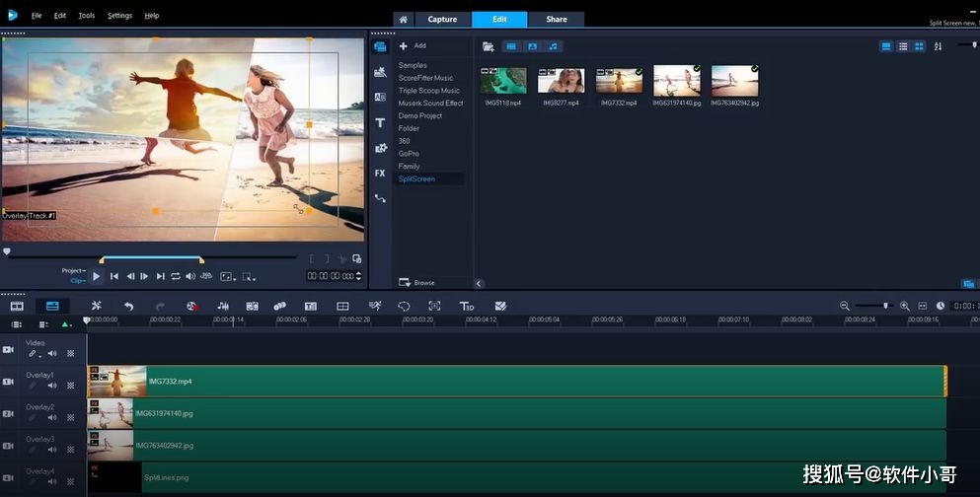Mute the Overlay1 track speaker
This screenshot has width=980, height=497.
click(52, 386)
